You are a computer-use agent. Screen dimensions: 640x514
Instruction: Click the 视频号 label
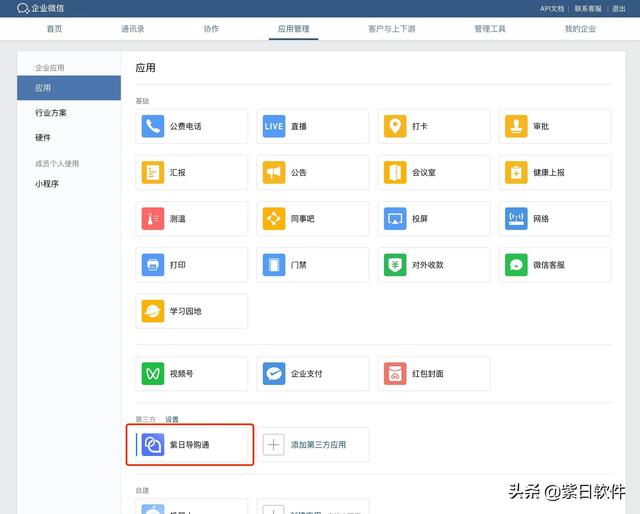tap(182, 374)
